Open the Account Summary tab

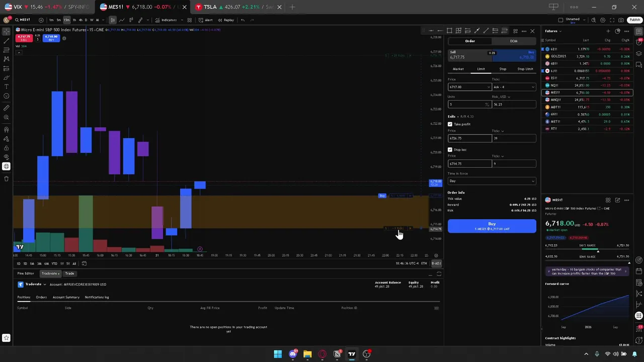(66, 297)
